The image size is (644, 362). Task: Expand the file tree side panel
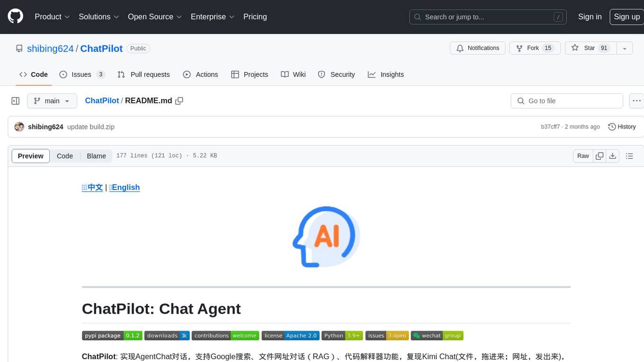(x=15, y=101)
